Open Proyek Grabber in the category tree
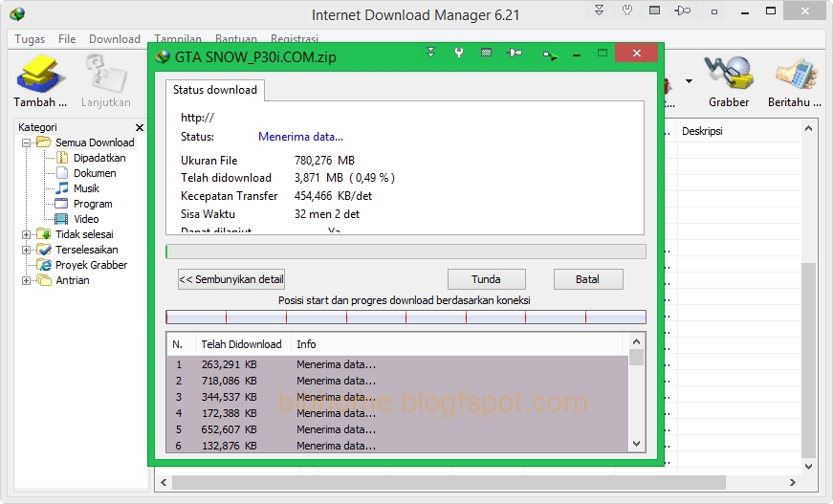 pos(91,265)
